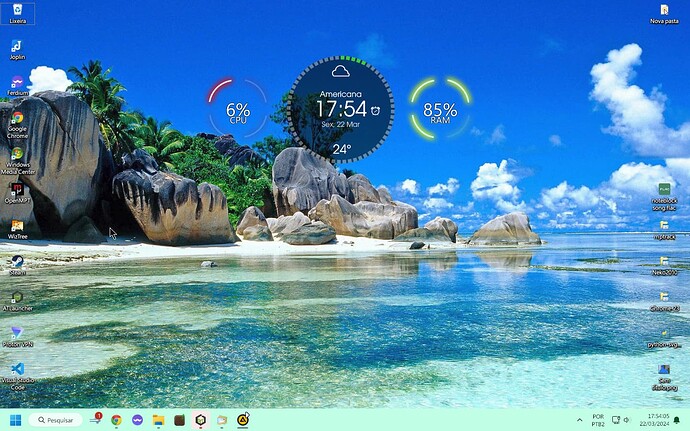Select the Windows Media Center icon
Viewport: 690px width, 431px height.
pyautogui.click(x=17, y=155)
